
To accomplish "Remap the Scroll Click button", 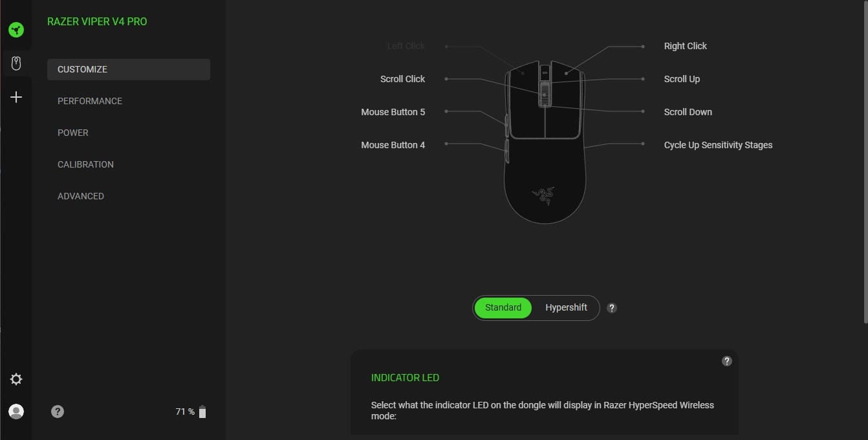I will [x=402, y=79].
